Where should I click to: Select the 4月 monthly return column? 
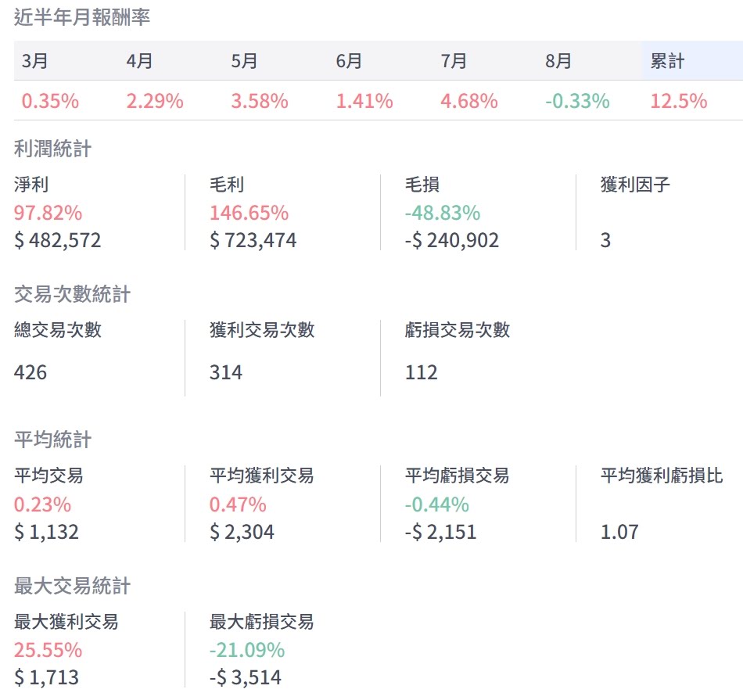coord(139,61)
